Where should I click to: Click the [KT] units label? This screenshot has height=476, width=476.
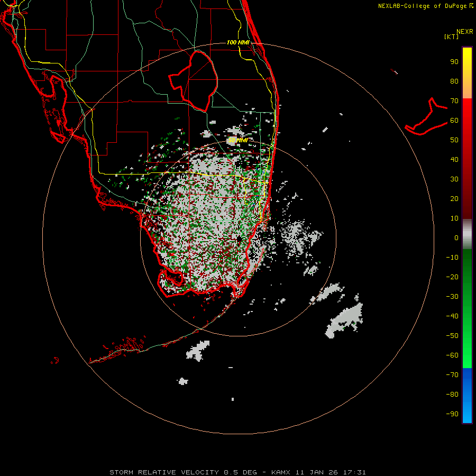(452, 36)
